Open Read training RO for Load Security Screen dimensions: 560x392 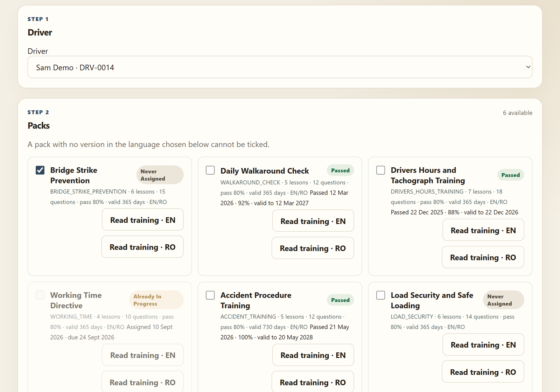[x=483, y=372]
